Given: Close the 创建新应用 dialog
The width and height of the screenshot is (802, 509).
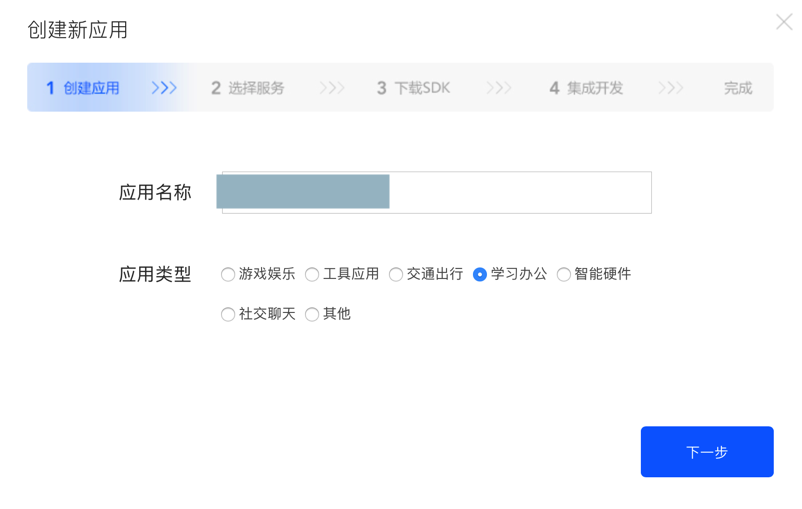Looking at the screenshot, I should coord(784,22).
